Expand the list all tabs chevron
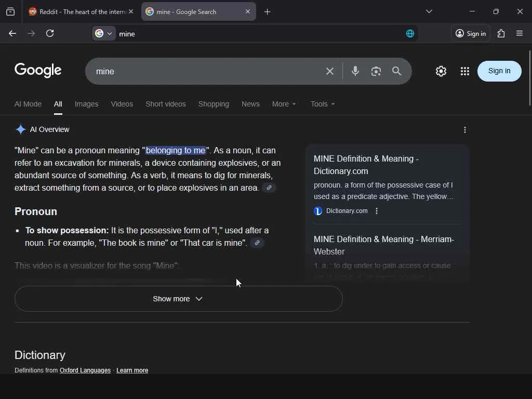 [x=429, y=11]
